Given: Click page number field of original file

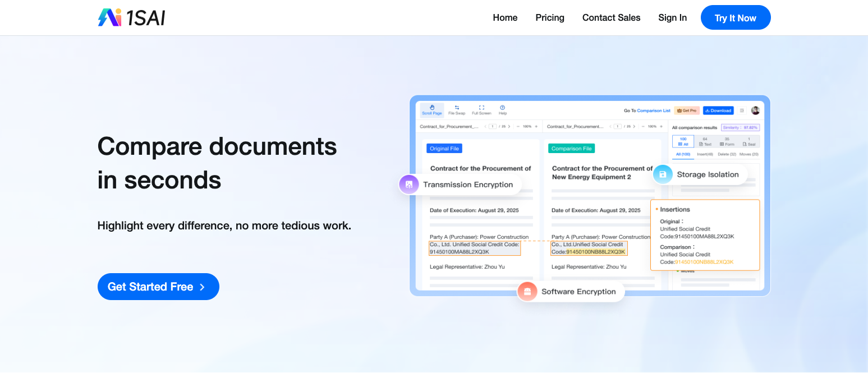Looking at the screenshot, I should [x=493, y=127].
